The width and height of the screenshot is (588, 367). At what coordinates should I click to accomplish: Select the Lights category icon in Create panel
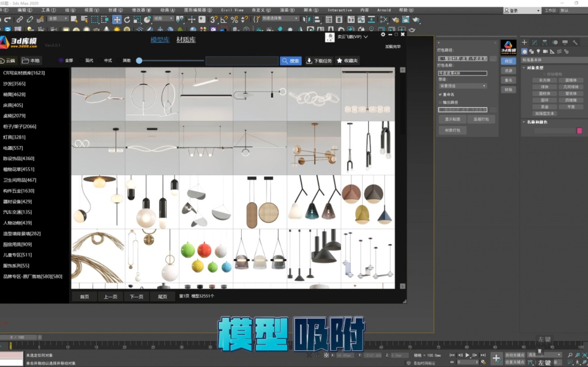pyautogui.click(x=538, y=52)
